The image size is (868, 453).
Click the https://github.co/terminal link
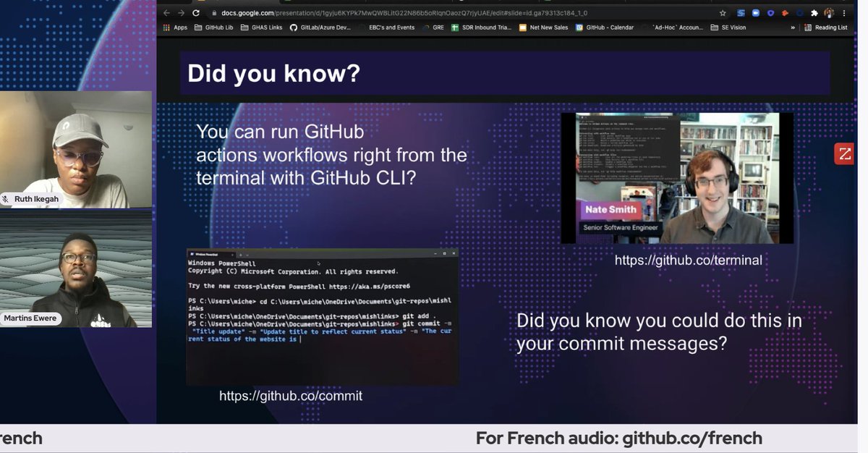688,260
